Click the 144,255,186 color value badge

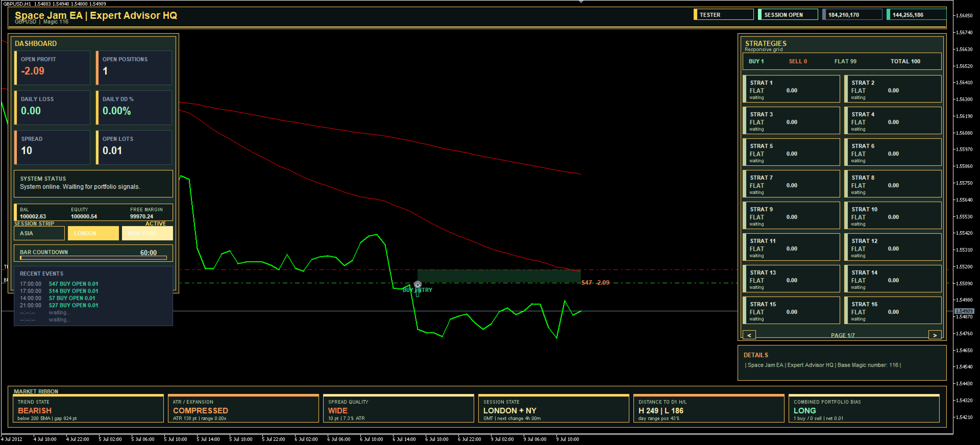[x=917, y=15]
